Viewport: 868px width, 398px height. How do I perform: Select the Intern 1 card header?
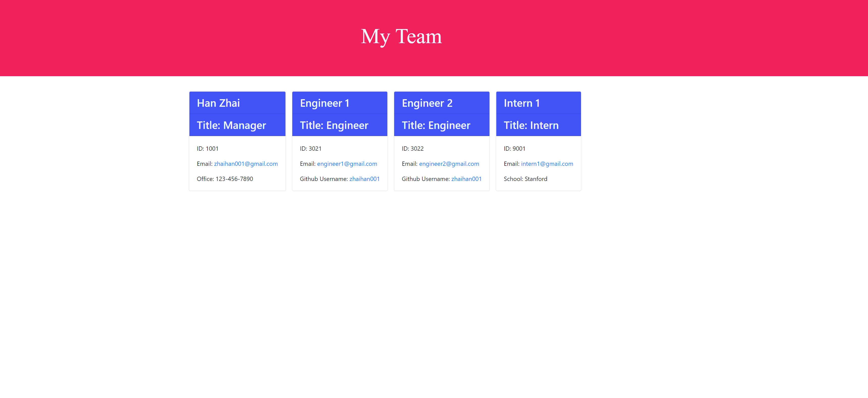tap(522, 103)
